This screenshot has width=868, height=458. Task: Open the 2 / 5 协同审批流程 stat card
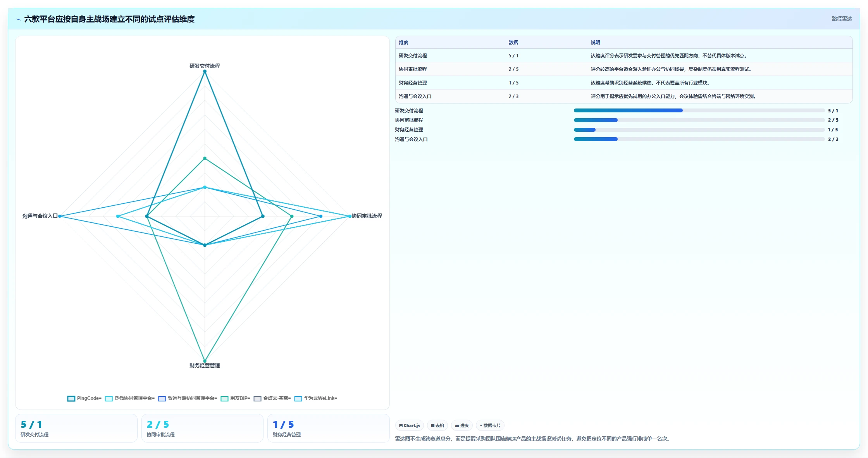click(202, 428)
